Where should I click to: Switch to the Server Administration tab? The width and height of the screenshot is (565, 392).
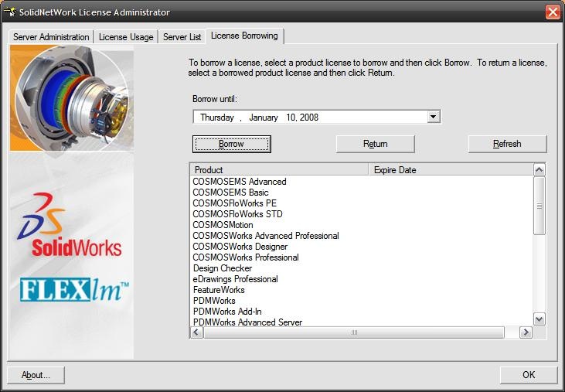[x=51, y=37]
